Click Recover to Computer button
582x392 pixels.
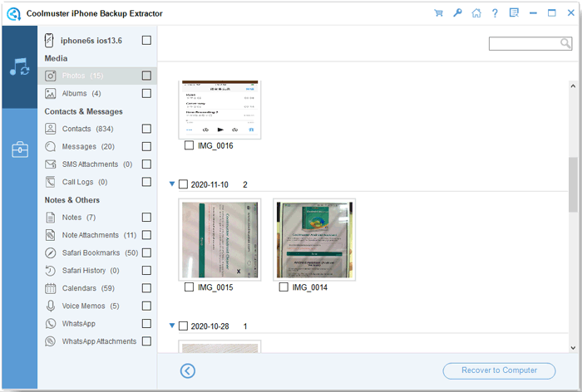(499, 370)
